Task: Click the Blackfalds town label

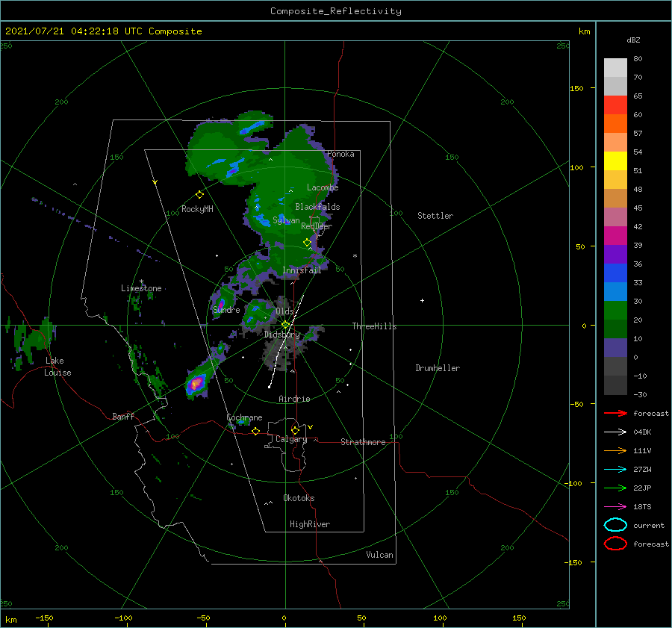Action: (317, 207)
